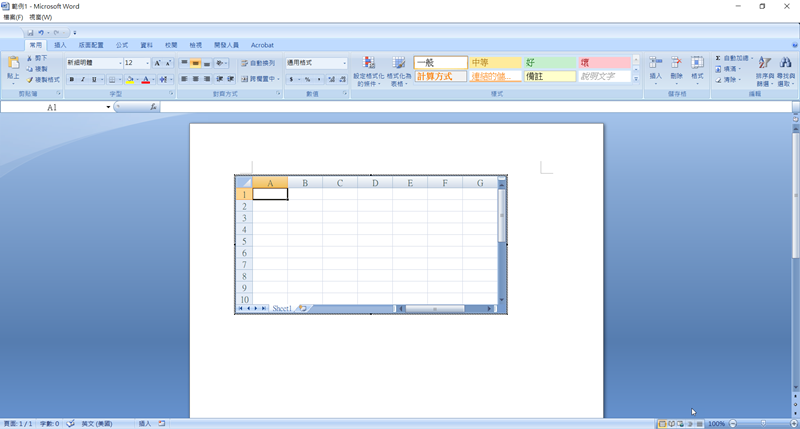Open the Insert (插入) ribbon tab
Viewport: 800px width, 429px height.
pos(60,45)
